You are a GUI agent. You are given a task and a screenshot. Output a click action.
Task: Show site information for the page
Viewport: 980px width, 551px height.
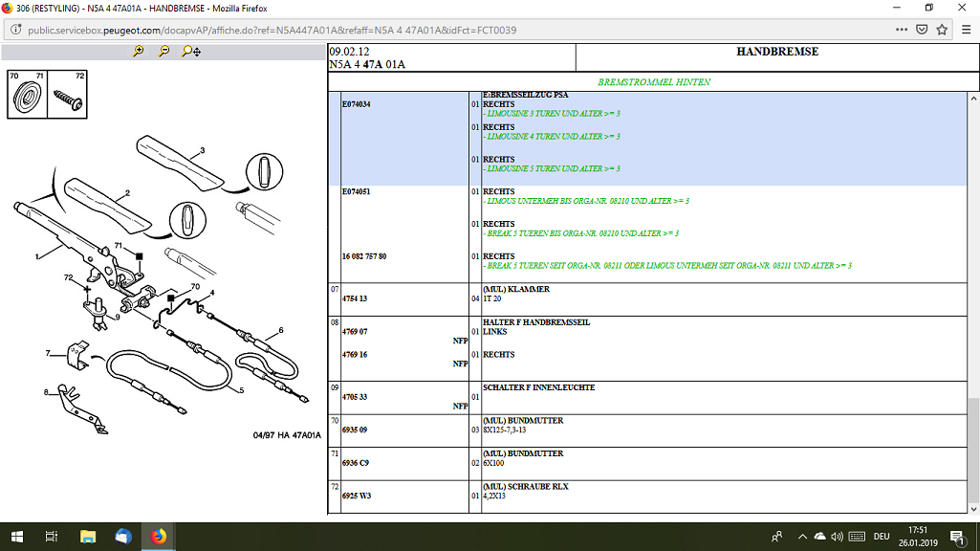16,30
